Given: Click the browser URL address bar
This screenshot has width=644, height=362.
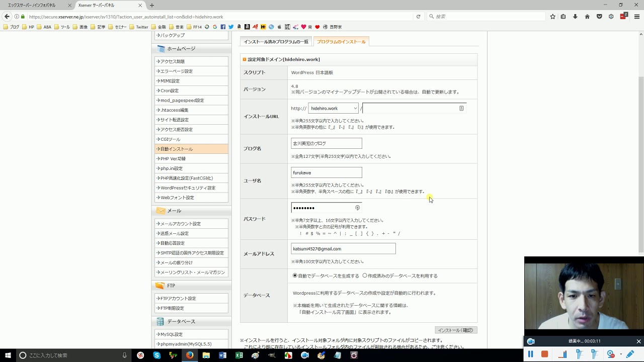Looking at the screenshot, I should coord(219,17).
